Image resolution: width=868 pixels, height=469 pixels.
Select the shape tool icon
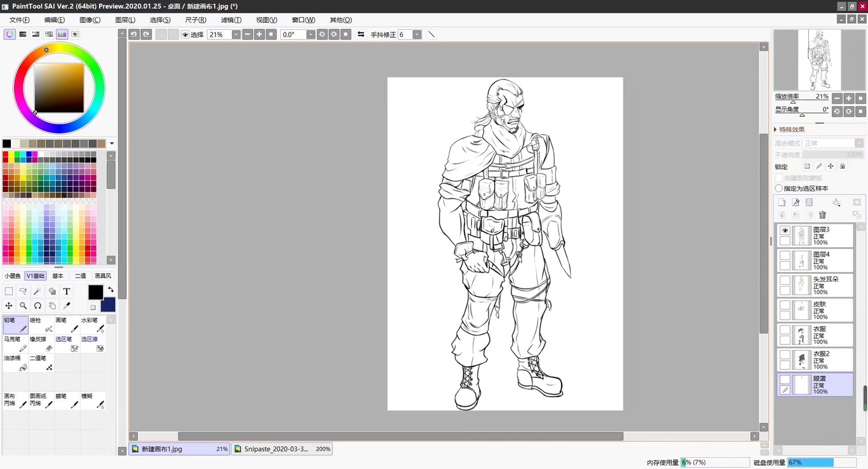pos(52,292)
